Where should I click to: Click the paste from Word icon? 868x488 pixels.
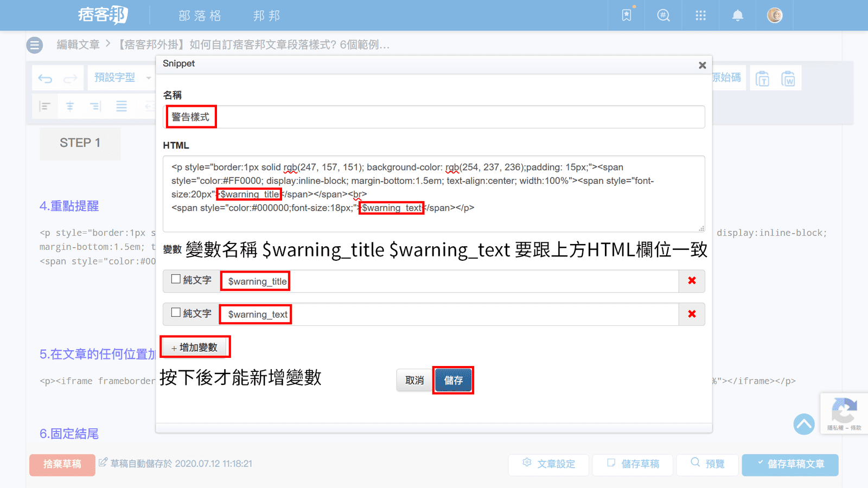[788, 79]
